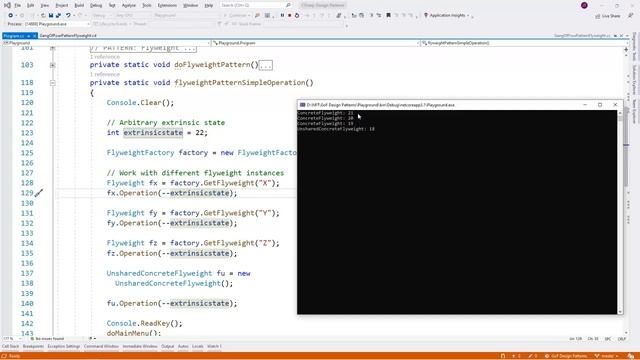Click the console window vertical scrollbar
The width and height of the screenshot is (640, 360).
point(620,212)
